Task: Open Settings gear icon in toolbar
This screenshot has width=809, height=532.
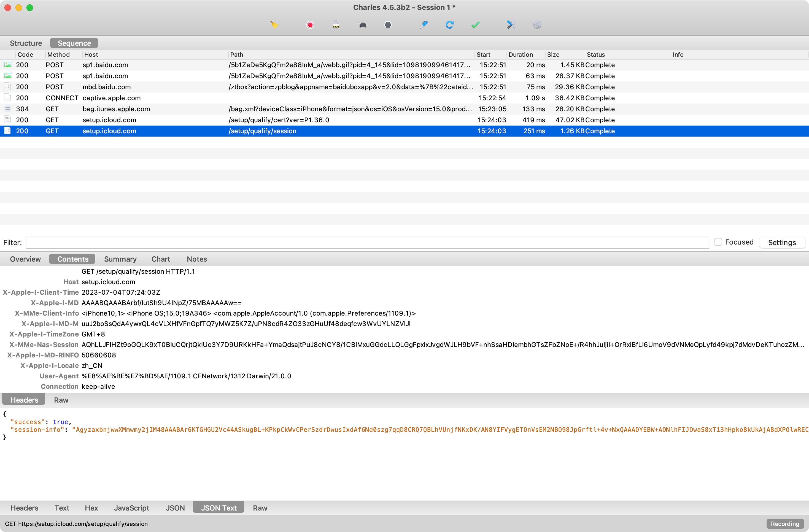Action: pyautogui.click(x=537, y=25)
